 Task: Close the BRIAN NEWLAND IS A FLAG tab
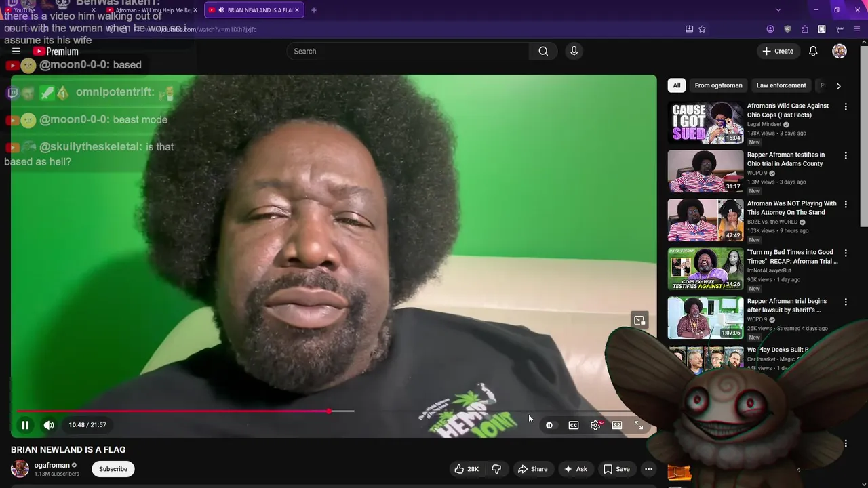297,10
